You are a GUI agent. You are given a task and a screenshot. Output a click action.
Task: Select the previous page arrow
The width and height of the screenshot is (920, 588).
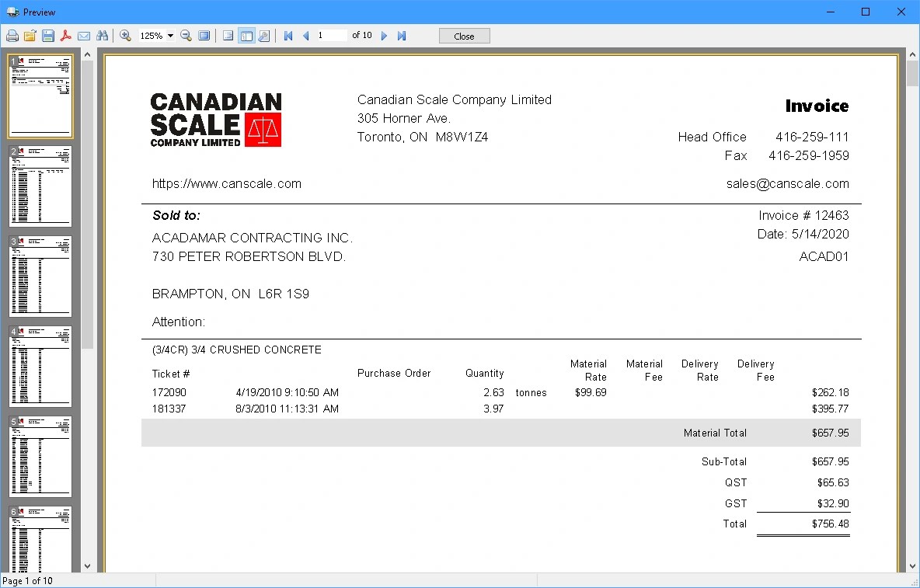305,35
